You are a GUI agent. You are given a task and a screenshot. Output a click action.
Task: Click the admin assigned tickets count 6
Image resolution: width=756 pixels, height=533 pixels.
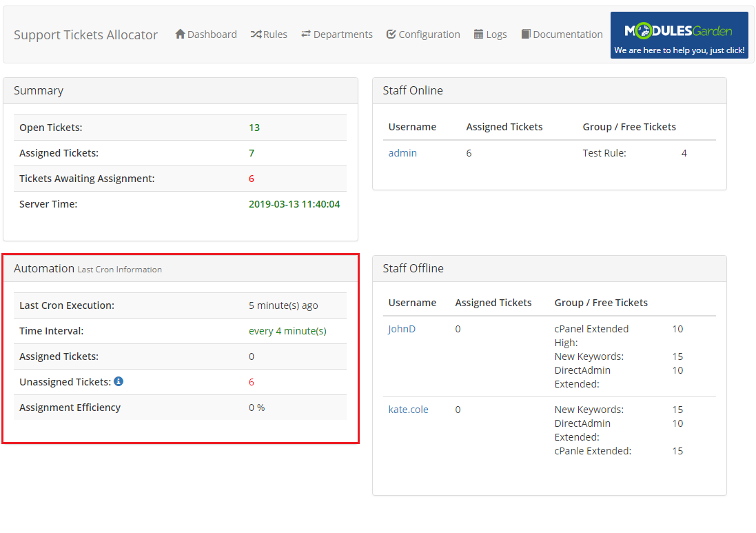[469, 153]
